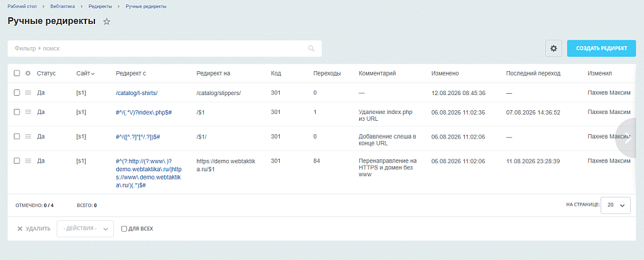This screenshot has height=260, width=644.
Task: Check the /catalog/t-shirts/ row checkbox
Action: pyautogui.click(x=17, y=93)
